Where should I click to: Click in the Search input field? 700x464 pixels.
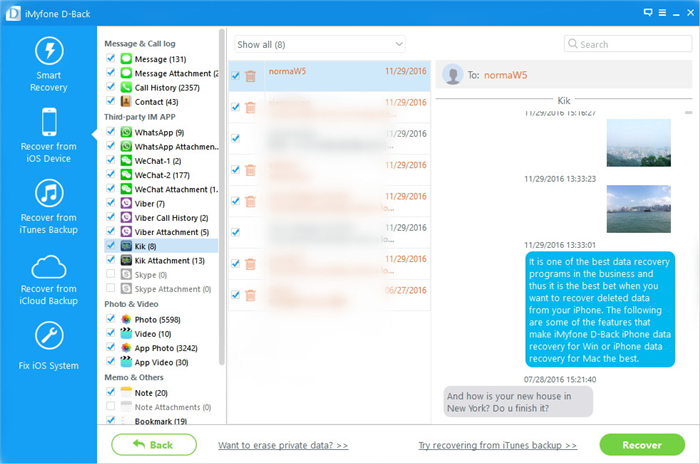(628, 44)
